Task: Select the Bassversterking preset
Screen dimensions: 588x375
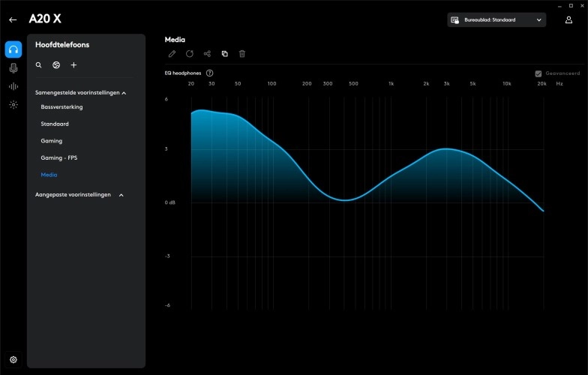Action: pyautogui.click(x=61, y=107)
